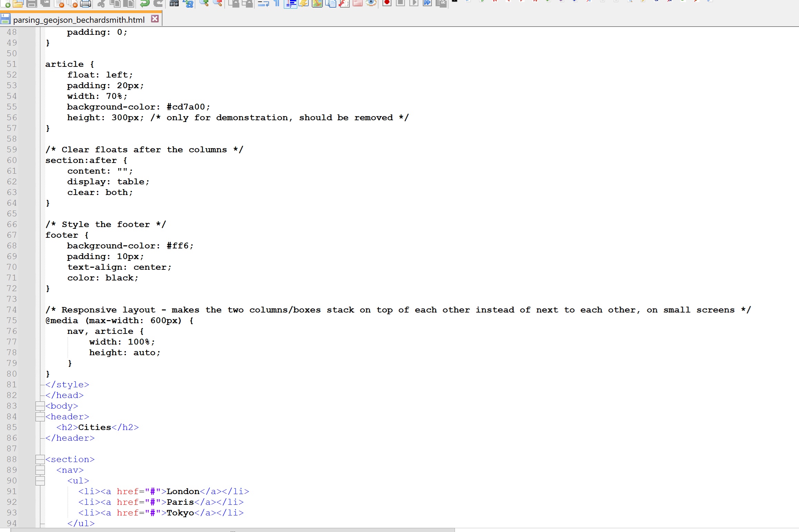The image size is (799, 532).
Task: Save all open documents
Action: tap(46, 4)
